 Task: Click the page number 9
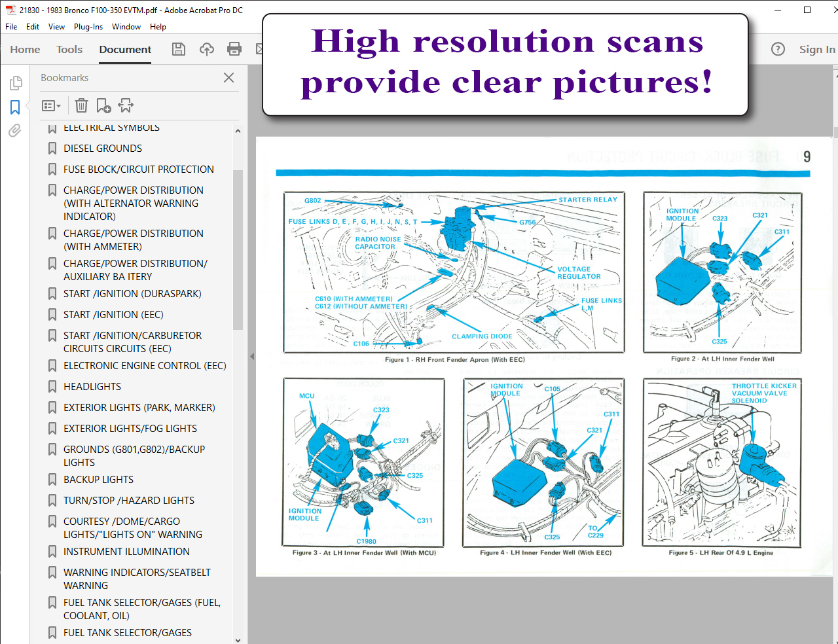807,157
